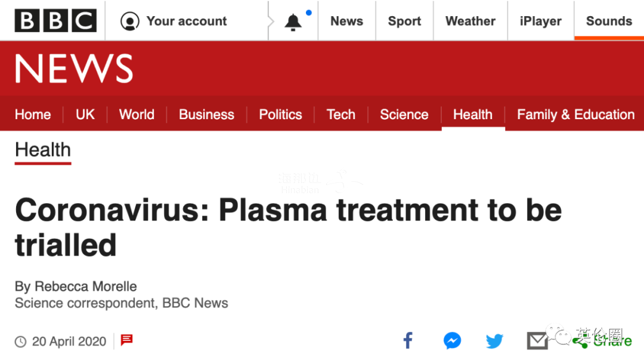Open the Your account link
Viewport: 644px width, 364px height.
tap(187, 21)
